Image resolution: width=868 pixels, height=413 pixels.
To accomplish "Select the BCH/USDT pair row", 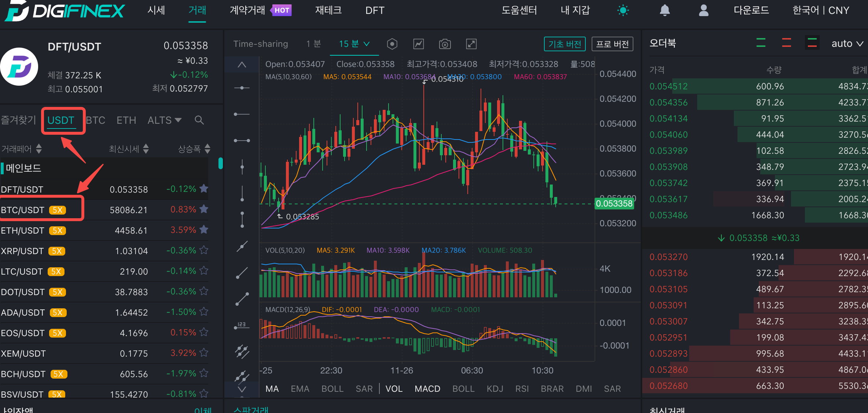I will pos(105,374).
